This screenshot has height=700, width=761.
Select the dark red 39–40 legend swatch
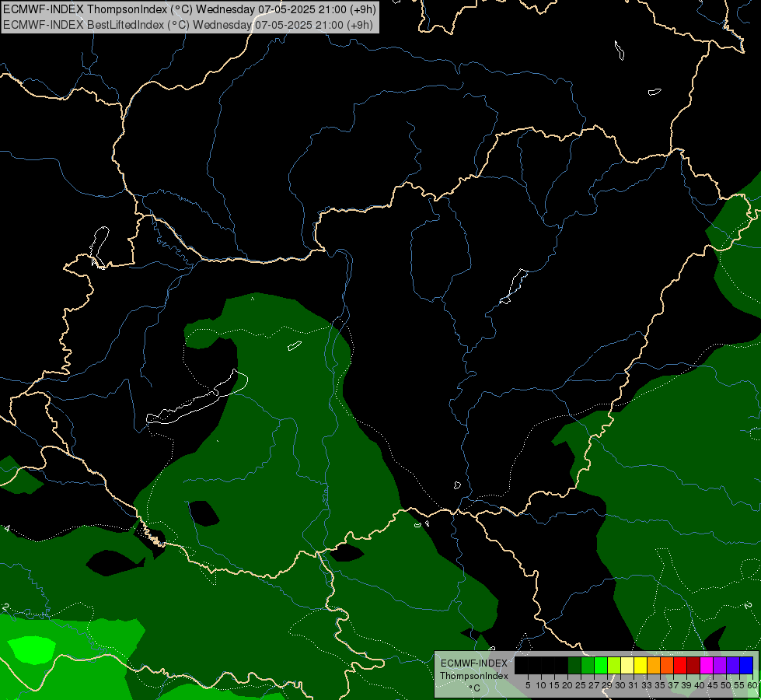pos(693,665)
